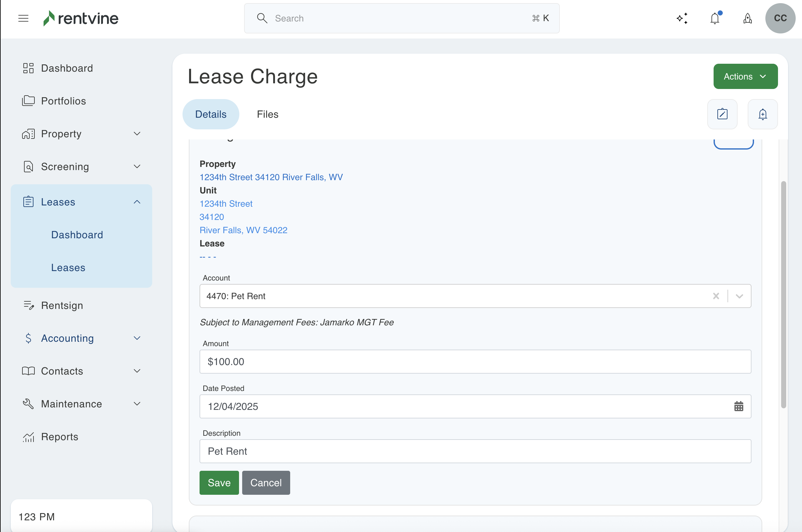Click the rocket icon in header

(x=747, y=18)
